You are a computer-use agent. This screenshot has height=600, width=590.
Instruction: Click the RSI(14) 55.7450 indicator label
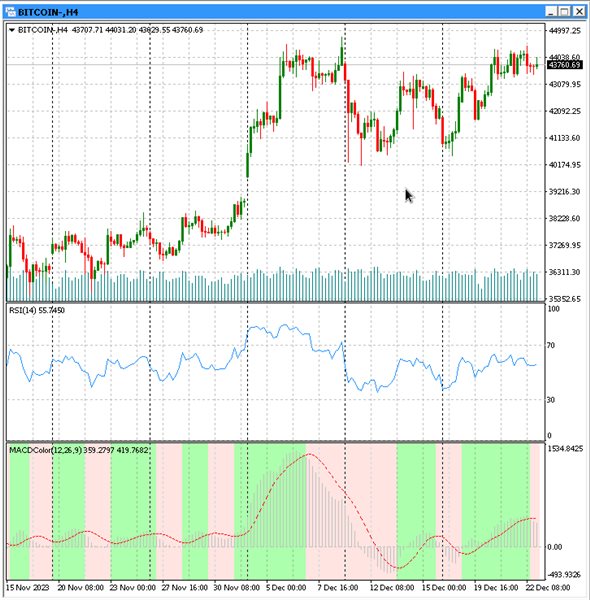click(37, 310)
